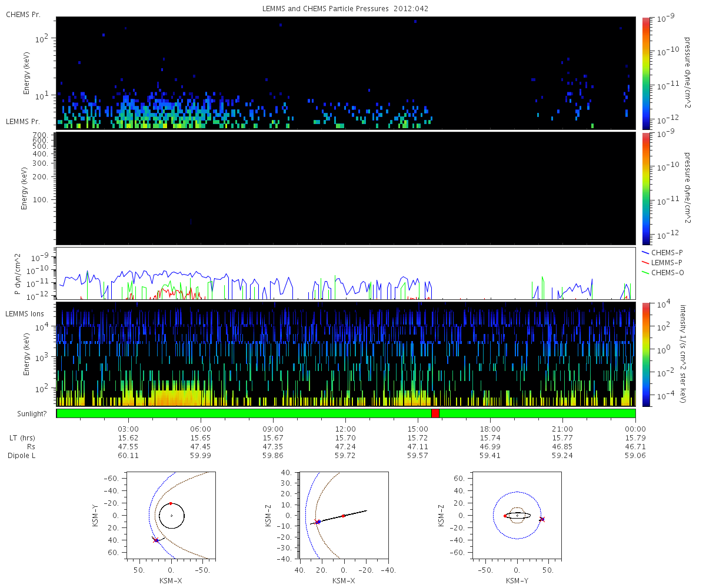Screen dimensions: 706x588
Task: Click the spacecraft marker in KSM-Y/KSM-Z plot
Action: point(542,519)
